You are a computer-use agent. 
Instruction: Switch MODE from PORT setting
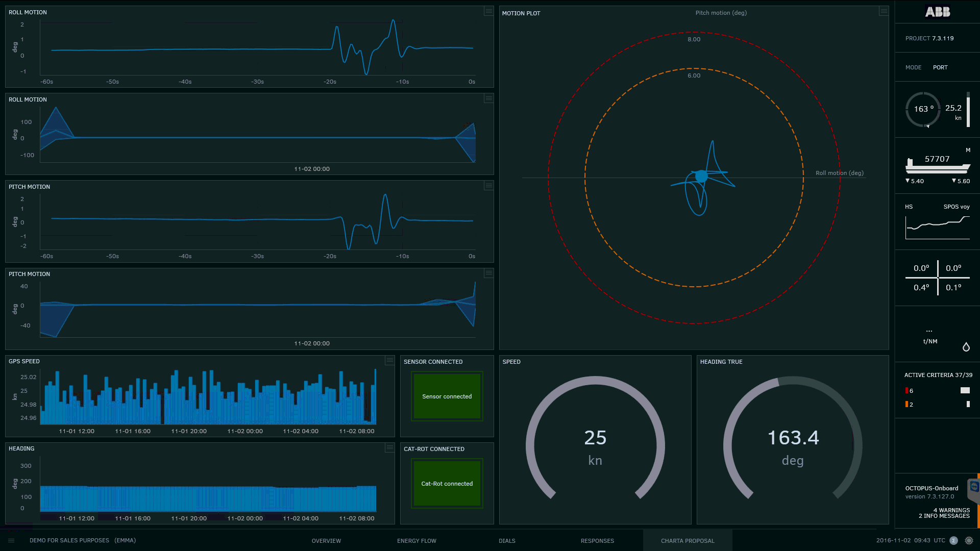coord(940,67)
